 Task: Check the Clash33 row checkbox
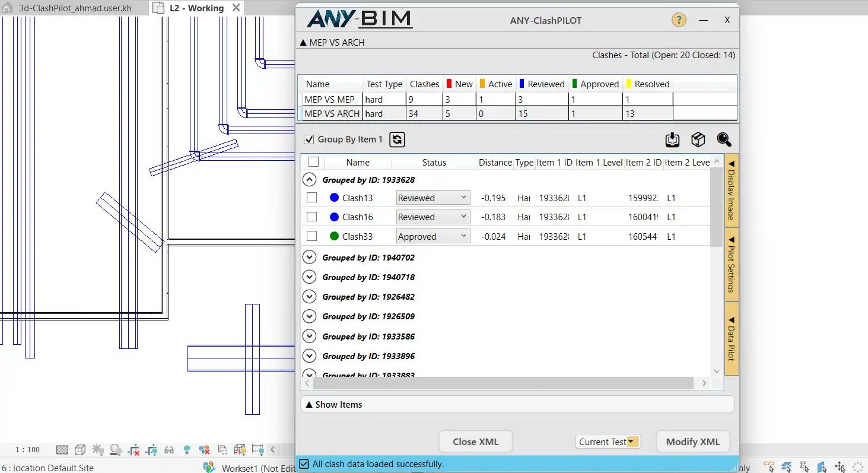coord(311,236)
